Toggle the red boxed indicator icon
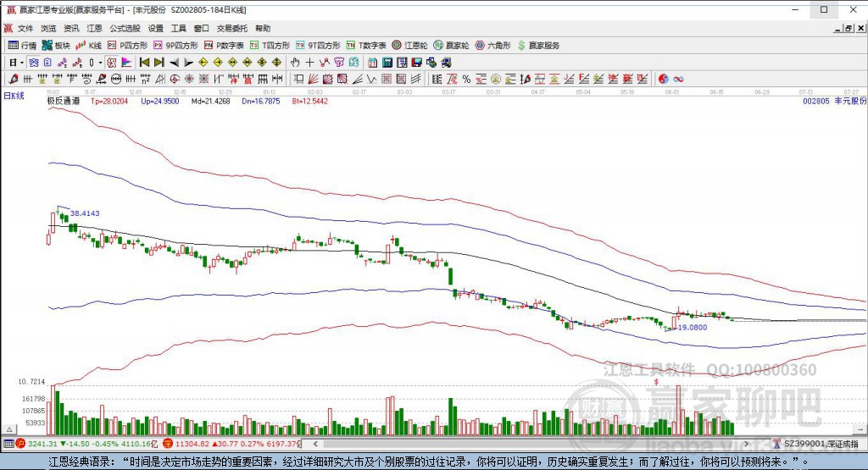This screenshot has height=470, width=868. (111, 63)
